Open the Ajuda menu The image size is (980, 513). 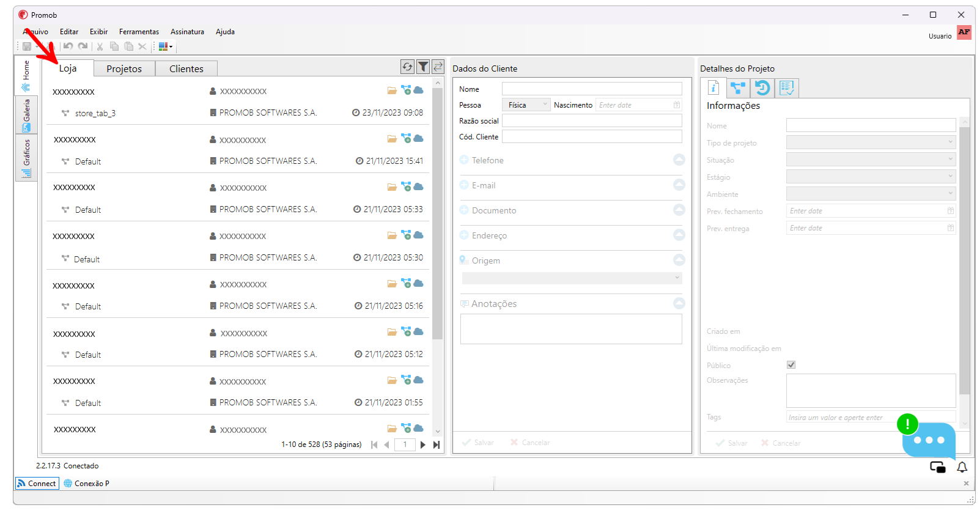pos(225,32)
